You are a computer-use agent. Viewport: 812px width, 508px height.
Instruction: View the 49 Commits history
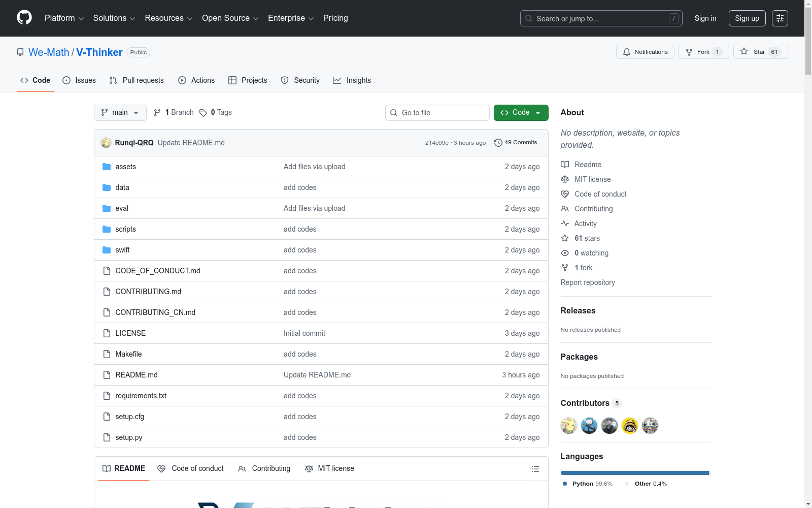pyautogui.click(x=516, y=142)
